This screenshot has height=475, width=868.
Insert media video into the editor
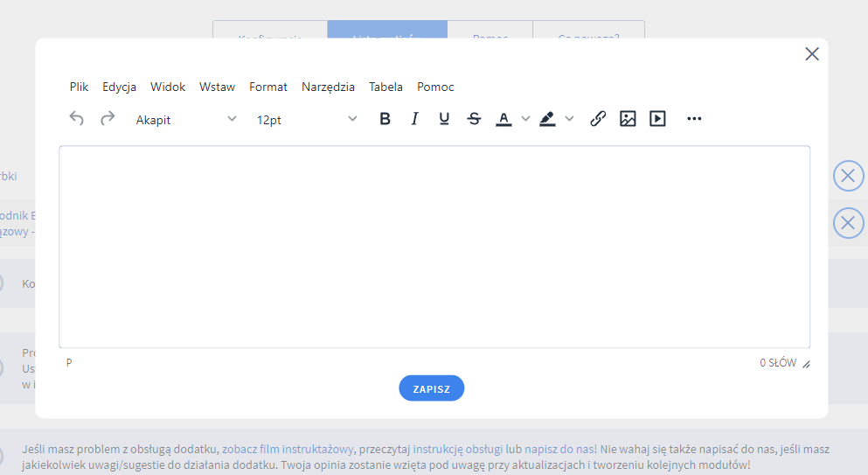pyautogui.click(x=657, y=119)
